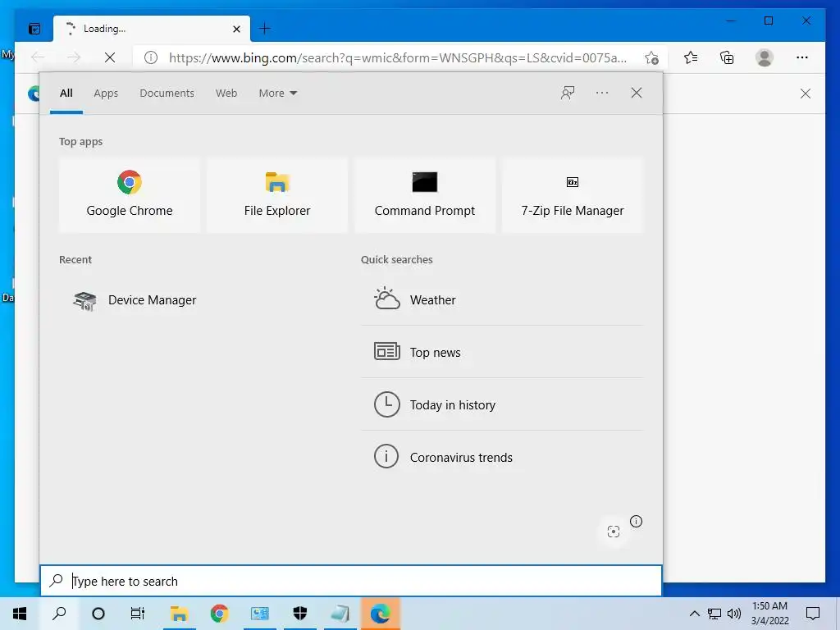Open Chrome from the taskbar
The width and height of the screenshot is (840, 630).
pyautogui.click(x=219, y=614)
